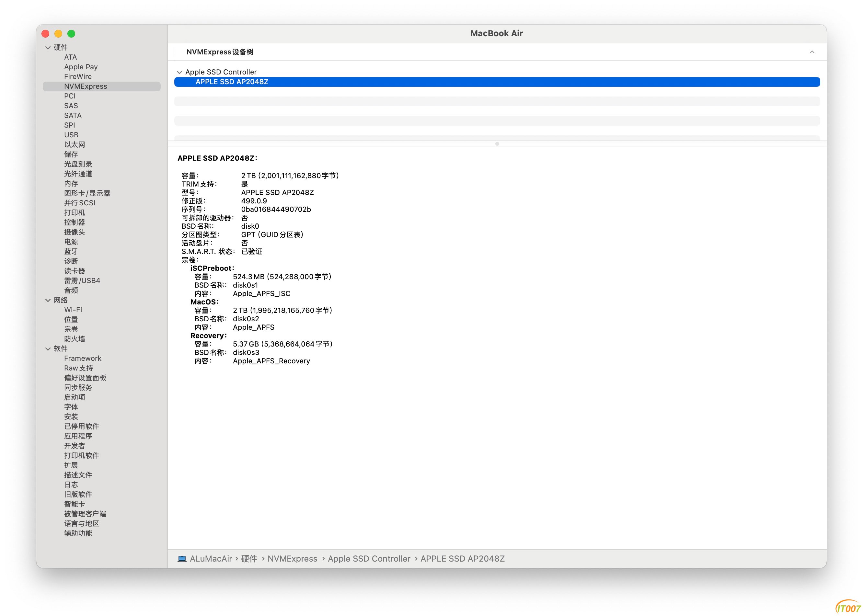Select 防火墙 in the sidebar
This screenshot has width=863, height=616.
point(75,339)
